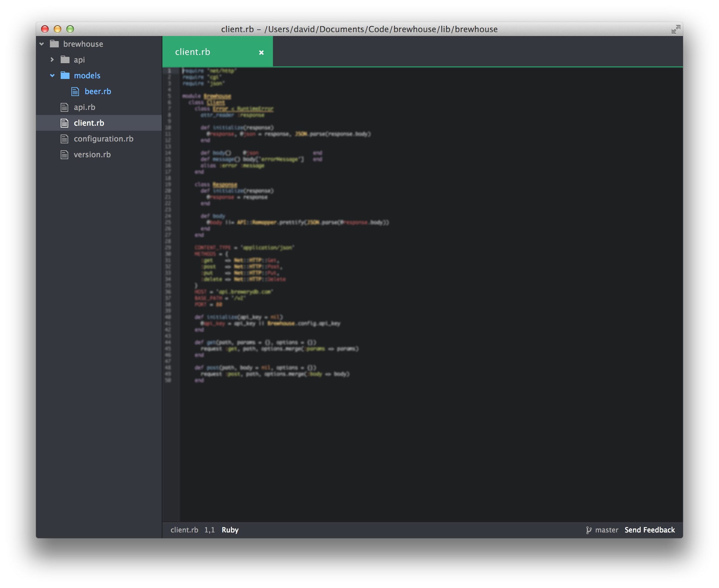The height and width of the screenshot is (588, 719).
Task: Open api.rb in the tree view
Action: pyautogui.click(x=84, y=107)
